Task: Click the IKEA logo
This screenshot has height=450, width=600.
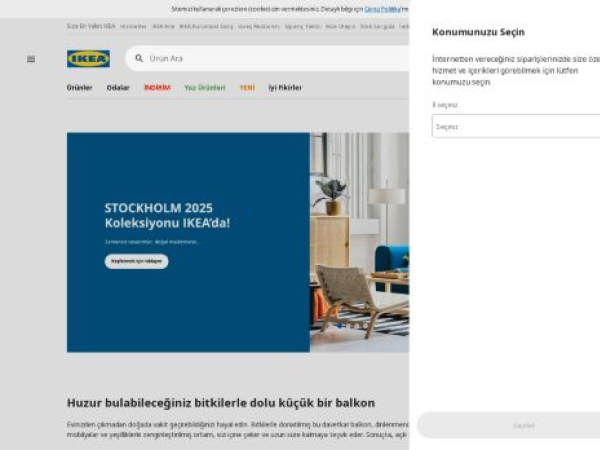Action: pos(88,59)
